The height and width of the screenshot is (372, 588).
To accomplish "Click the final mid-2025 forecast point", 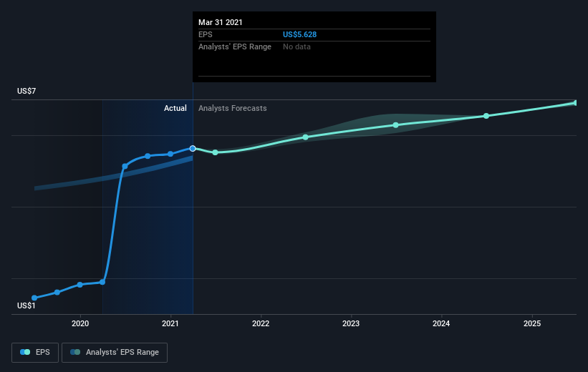I will tap(576, 103).
